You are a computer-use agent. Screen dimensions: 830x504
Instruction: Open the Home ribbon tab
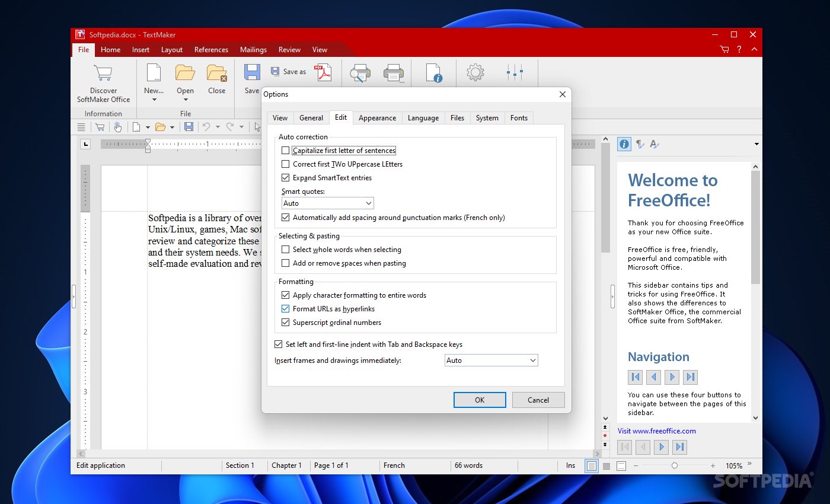coord(110,50)
